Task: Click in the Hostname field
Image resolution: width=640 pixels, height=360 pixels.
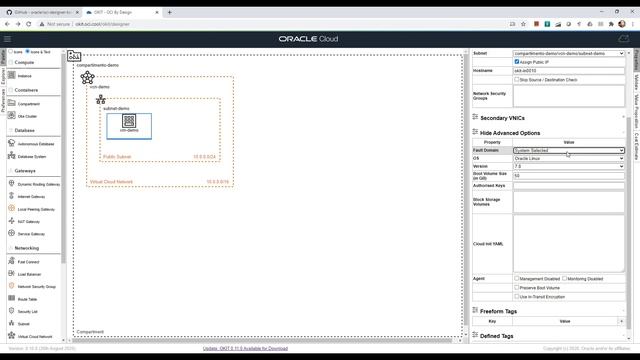Action: [x=569, y=71]
